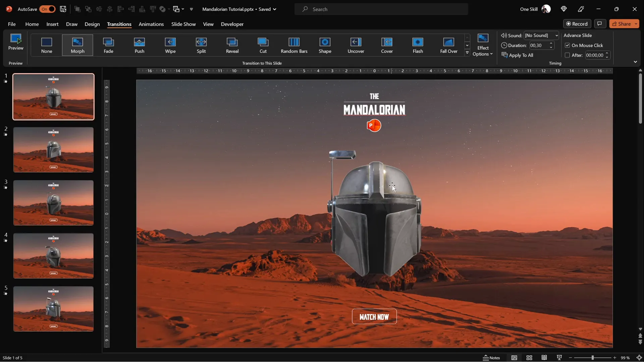Viewport: 644px width, 362px height.
Task: Open the Microsoft 365 premium diamond icon
Action: point(564,9)
